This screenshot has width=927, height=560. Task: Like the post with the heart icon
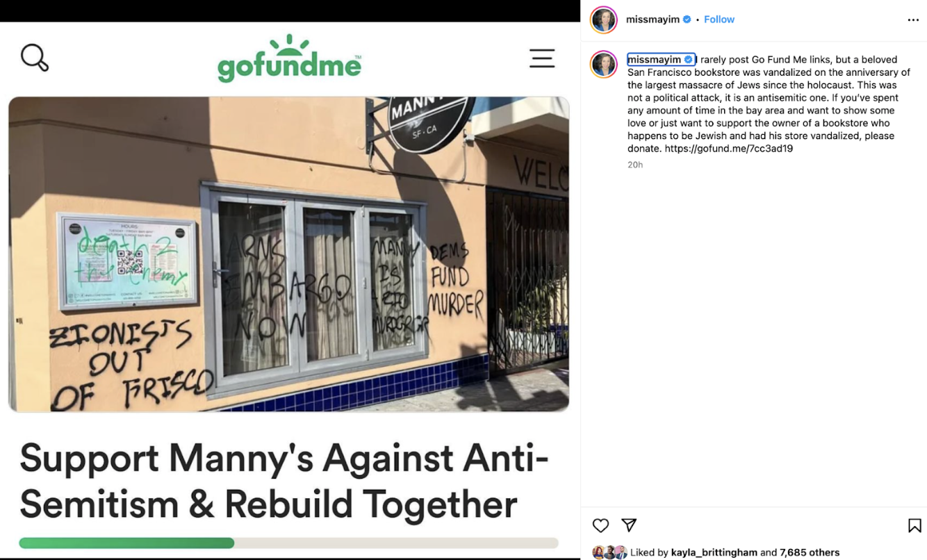click(600, 525)
